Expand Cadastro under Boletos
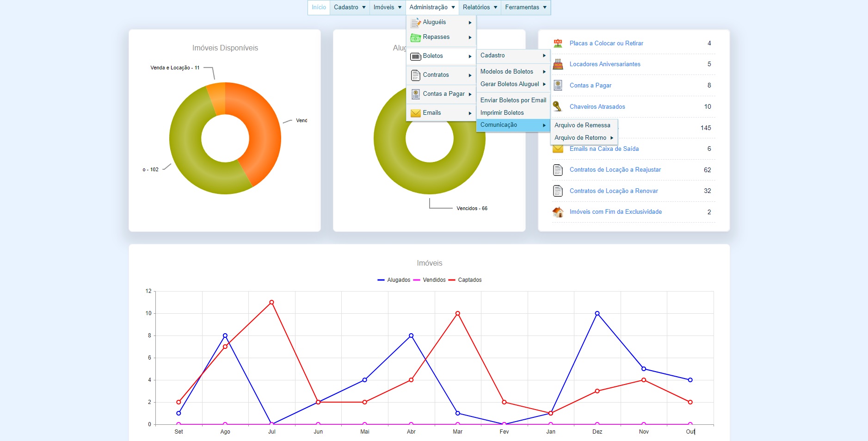Screen dimensions: 868x441 [513, 56]
